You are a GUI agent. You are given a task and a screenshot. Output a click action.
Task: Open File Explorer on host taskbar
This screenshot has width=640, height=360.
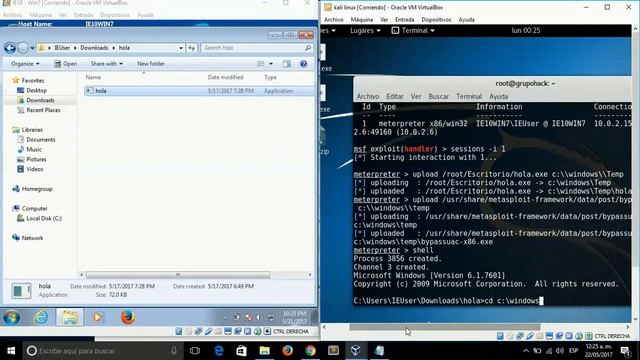pos(264,351)
